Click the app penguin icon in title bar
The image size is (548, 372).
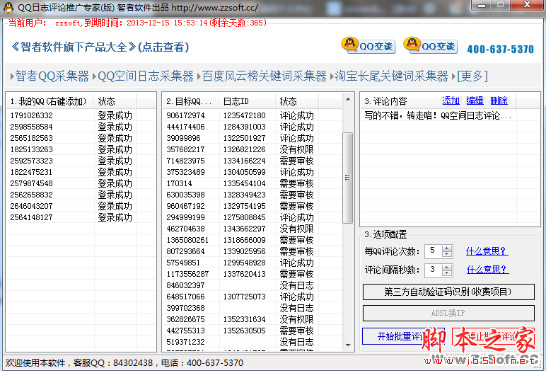(8, 7)
